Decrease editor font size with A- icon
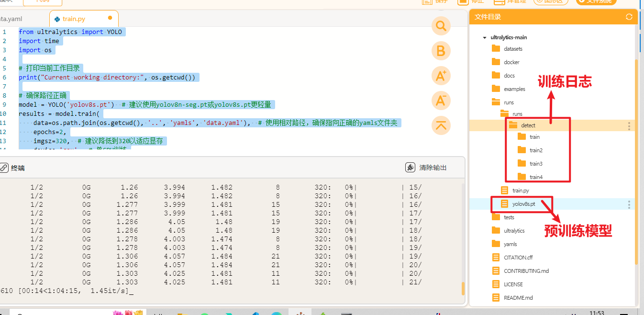This screenshot has width=644, height=315. point(441,101)
